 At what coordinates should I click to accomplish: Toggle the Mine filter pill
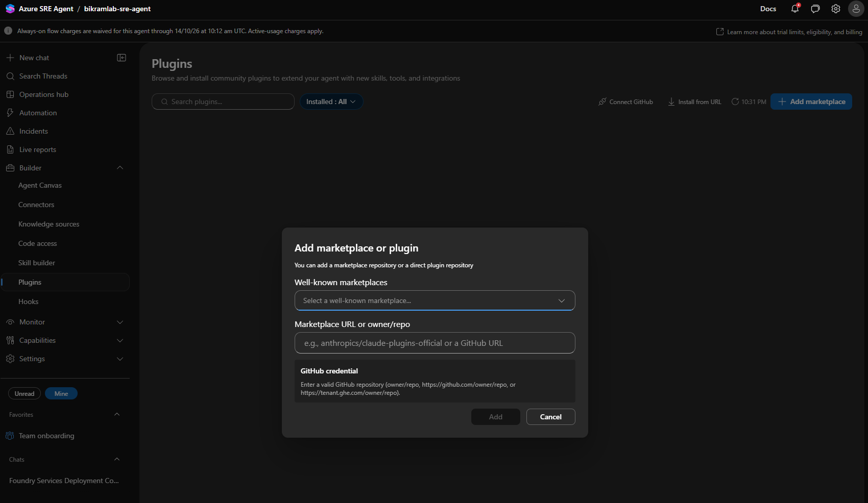pos(61,393)
